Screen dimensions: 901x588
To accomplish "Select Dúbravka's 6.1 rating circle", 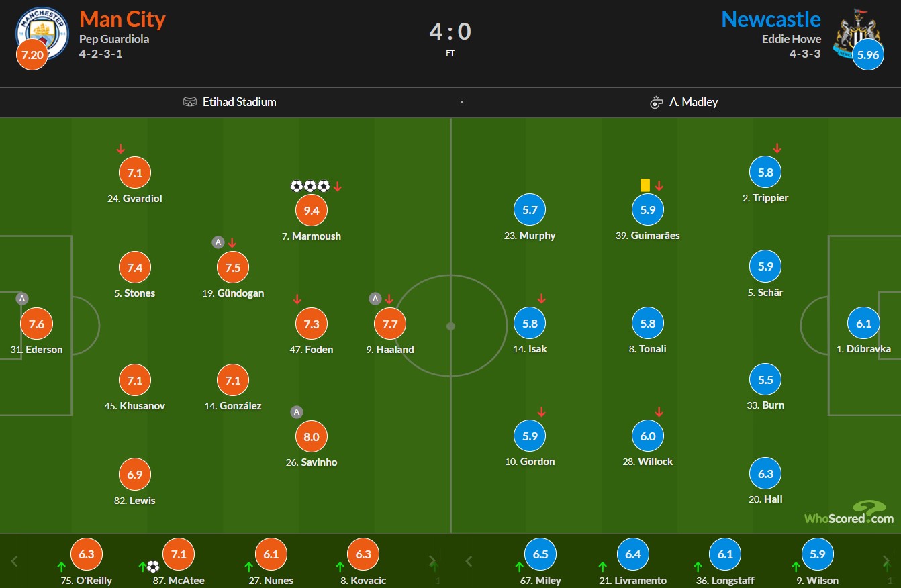I will 863,323.
